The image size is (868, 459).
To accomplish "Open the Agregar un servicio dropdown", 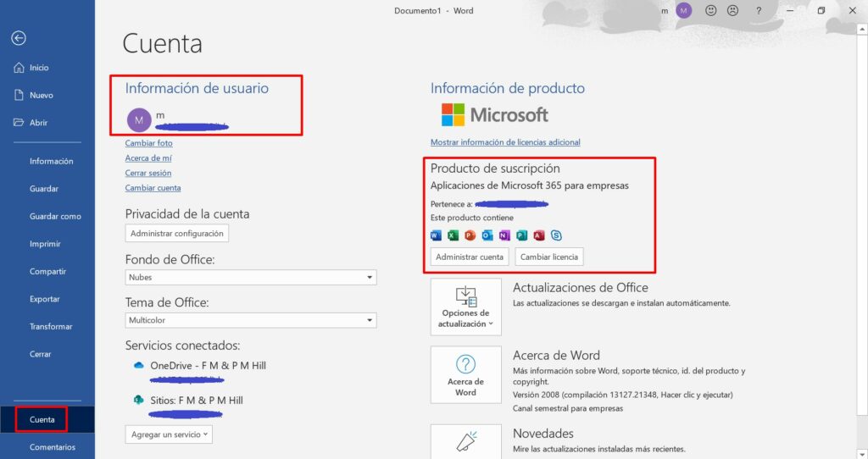I will pyautogui.click(x=170, y=434).
